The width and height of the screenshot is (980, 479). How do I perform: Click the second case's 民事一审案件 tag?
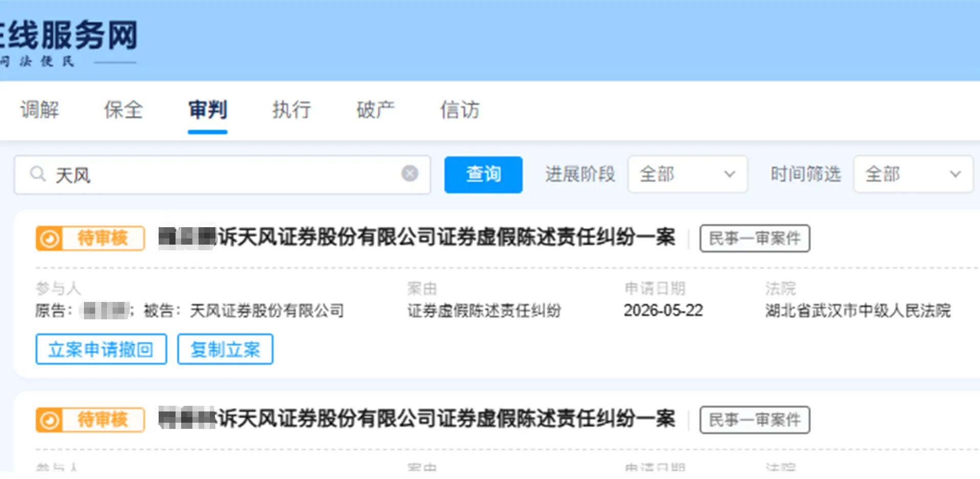click(755, 420)
